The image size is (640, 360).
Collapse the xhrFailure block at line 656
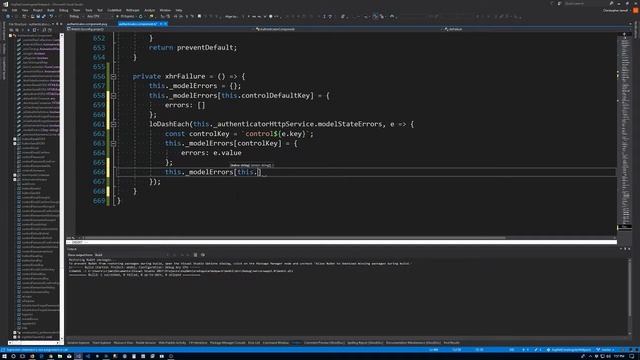[x=113, y=76]
